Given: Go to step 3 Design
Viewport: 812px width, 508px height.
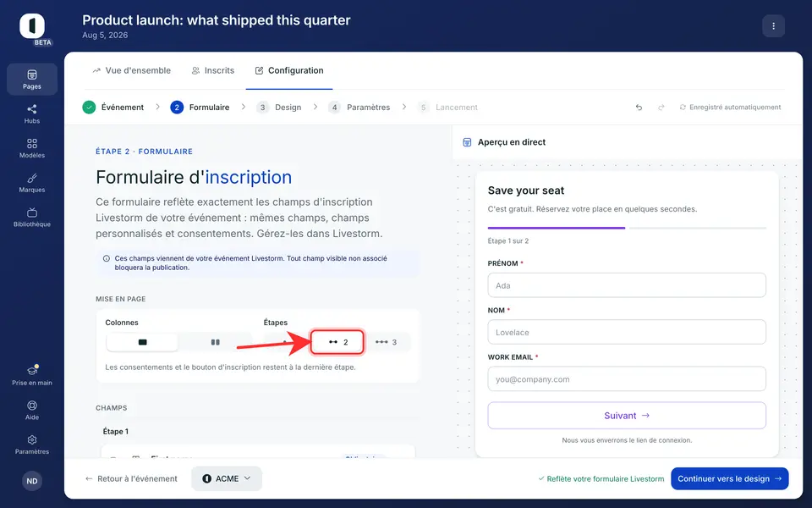Looking at the screenshot, I should pyautogui.click(x=278, y=108).
